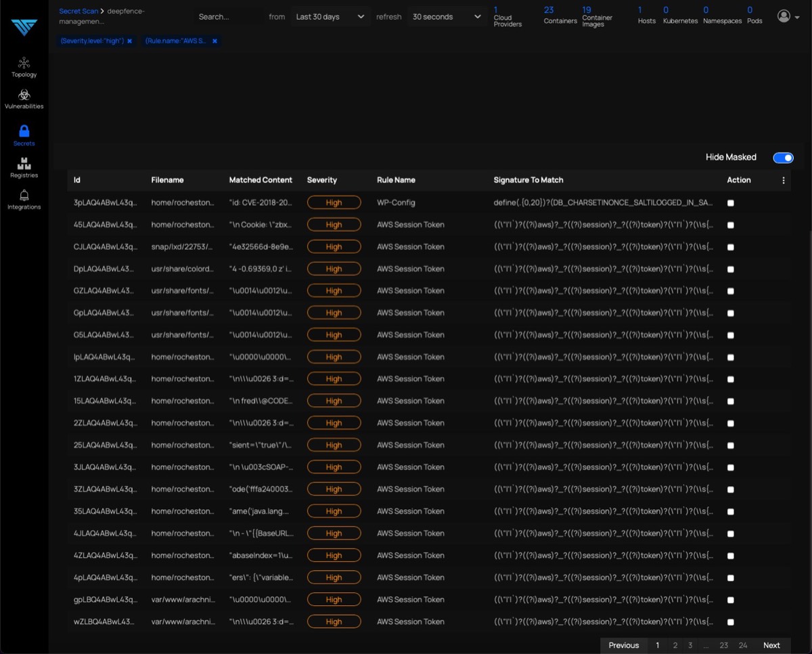812x654 pixels.
Task: Open the Integrations bell icon
Action: (24, 196)
